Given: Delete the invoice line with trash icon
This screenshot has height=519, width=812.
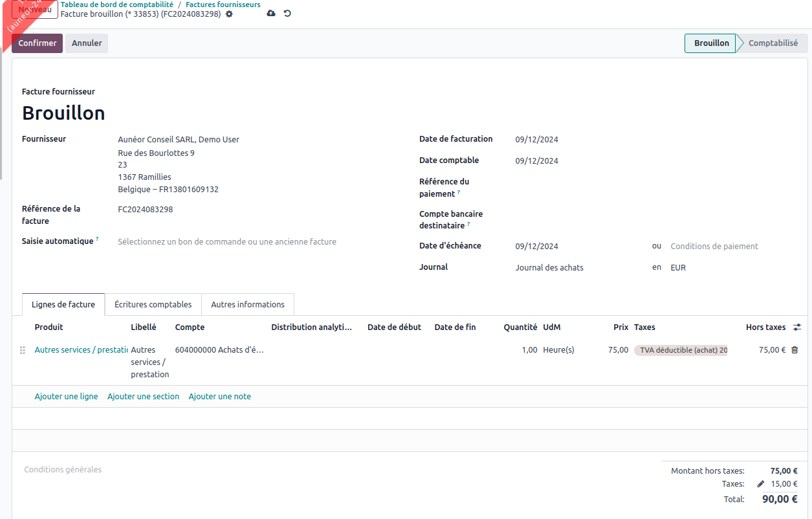Looking at the screenshot, I should tap(795, 350).
